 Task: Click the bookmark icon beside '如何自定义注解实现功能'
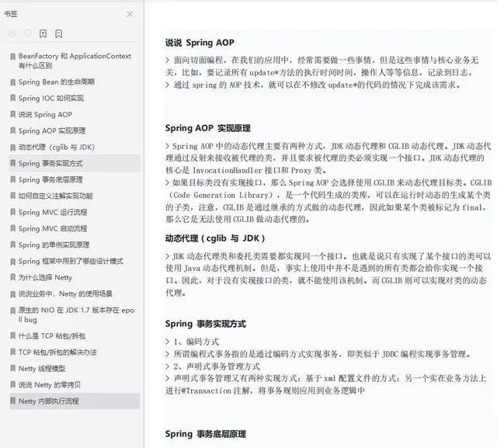click(12, 196)
